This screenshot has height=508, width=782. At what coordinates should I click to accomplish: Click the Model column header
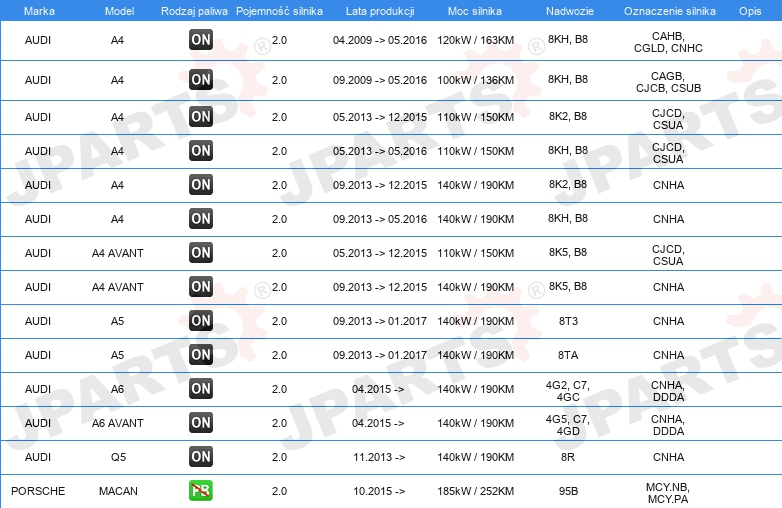(x=119, y=11)
